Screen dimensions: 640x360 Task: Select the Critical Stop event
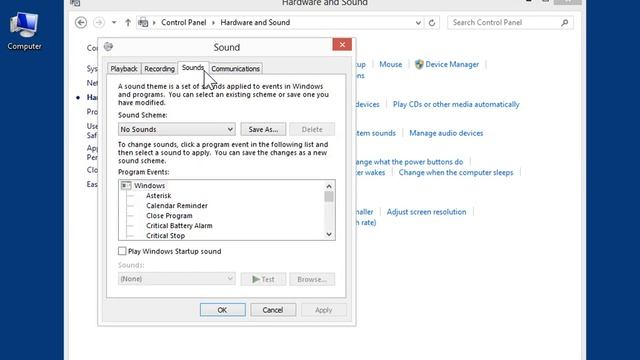pos(165,236)
